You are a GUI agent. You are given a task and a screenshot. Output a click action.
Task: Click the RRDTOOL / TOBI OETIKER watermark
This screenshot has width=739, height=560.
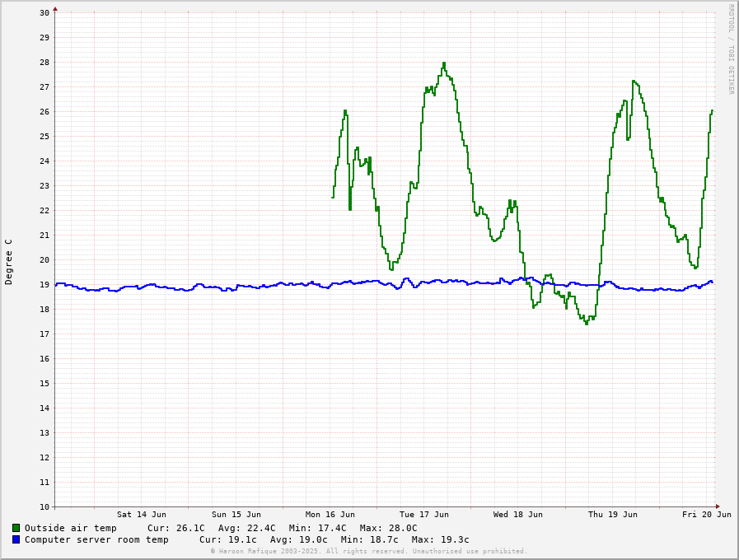coord(730,49)
